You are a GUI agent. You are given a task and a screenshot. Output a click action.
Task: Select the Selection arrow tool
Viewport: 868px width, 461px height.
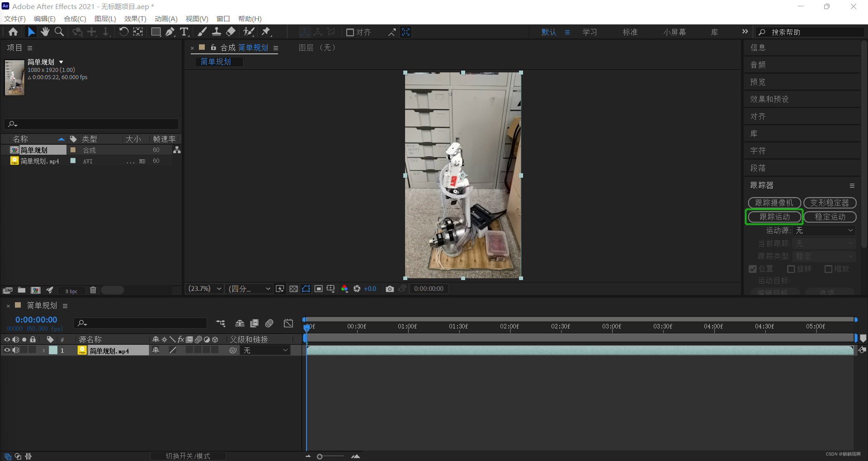click(x=31, y=32)
